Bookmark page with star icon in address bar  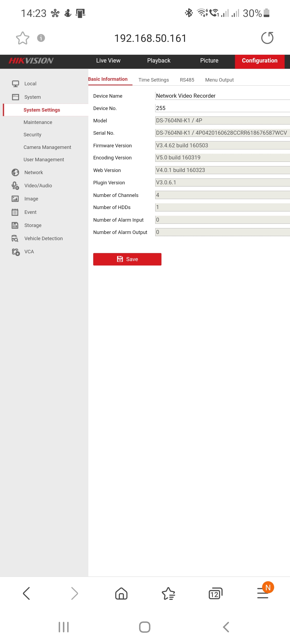click(23, 38)
